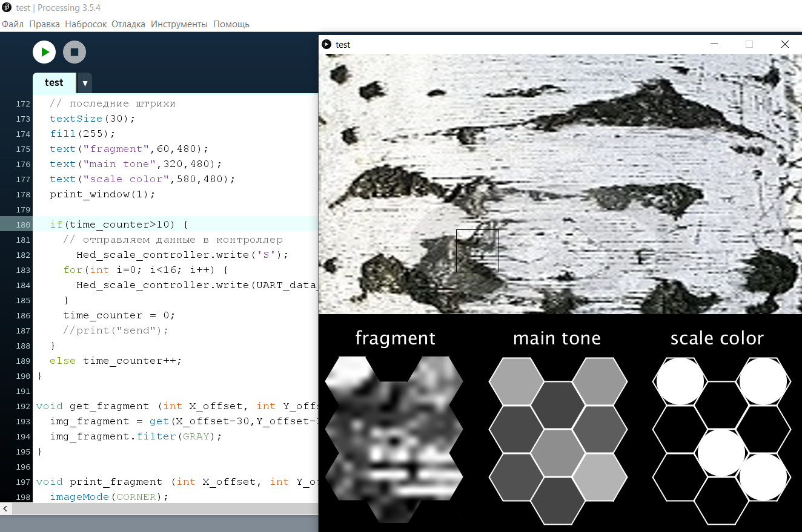This screenshot has height=532, width=802.
Task: Click line number 172 in the gutter
Action: pos(23,103)
